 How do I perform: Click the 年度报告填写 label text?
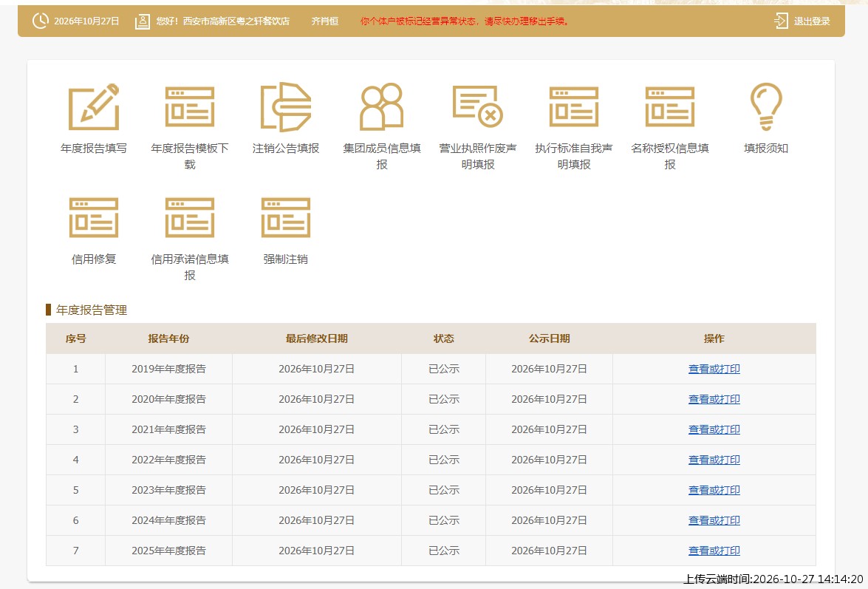tap(94, 149)
